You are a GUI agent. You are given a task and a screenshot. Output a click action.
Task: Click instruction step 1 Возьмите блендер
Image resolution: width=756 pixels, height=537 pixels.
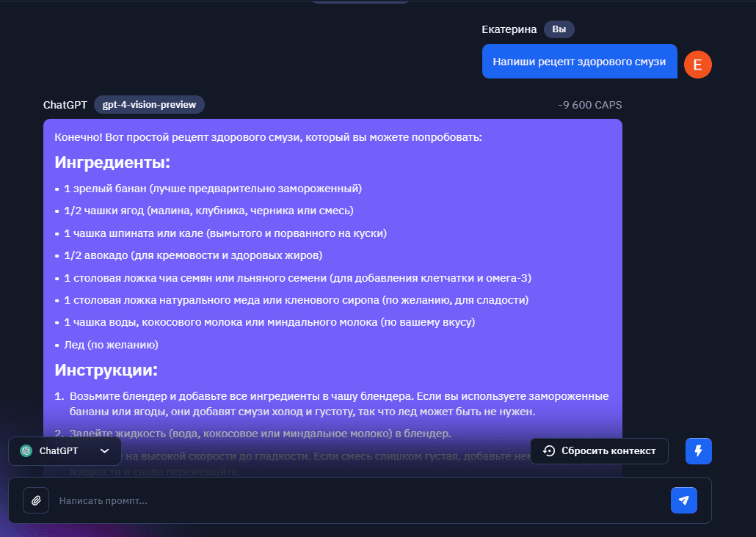[339, 403]
